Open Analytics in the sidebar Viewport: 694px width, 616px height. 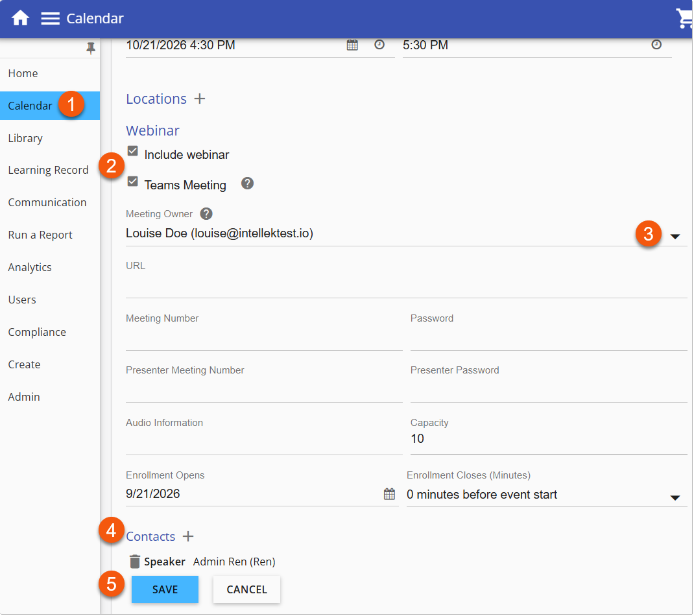coord(50,267)
